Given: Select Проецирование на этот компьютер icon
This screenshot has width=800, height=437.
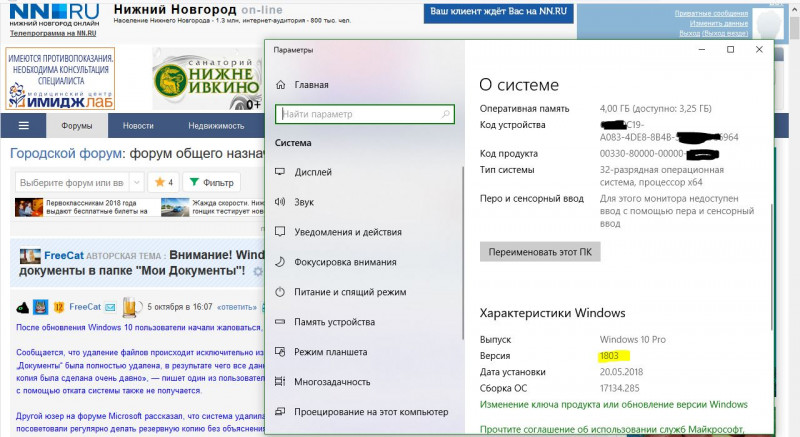Looking at the screenshot, I should [280, 412].
